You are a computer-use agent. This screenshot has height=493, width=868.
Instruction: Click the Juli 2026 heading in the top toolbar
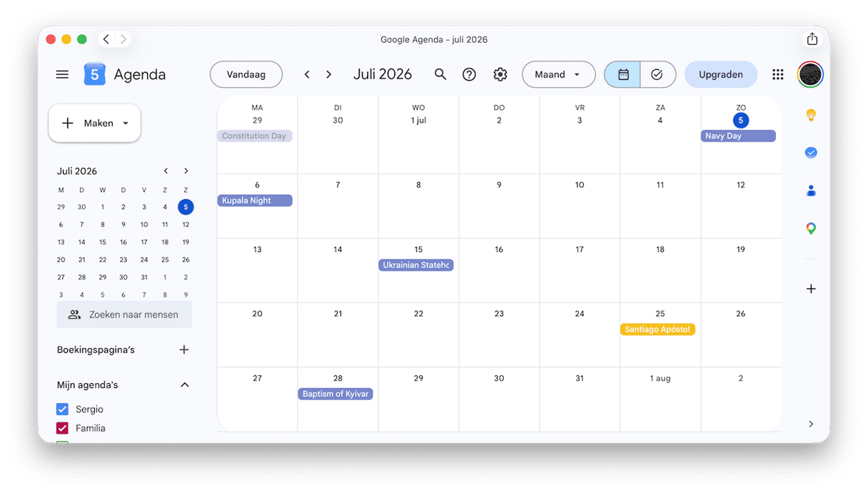point(383,74)
